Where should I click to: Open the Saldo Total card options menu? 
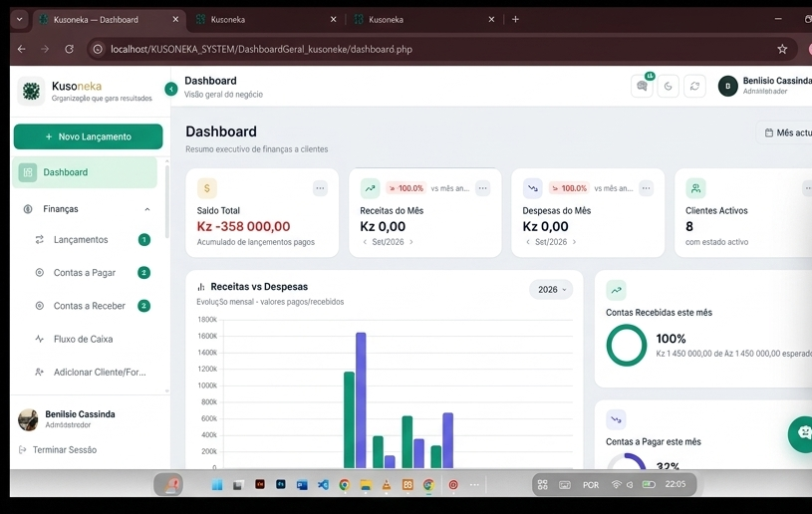(320, 188)
